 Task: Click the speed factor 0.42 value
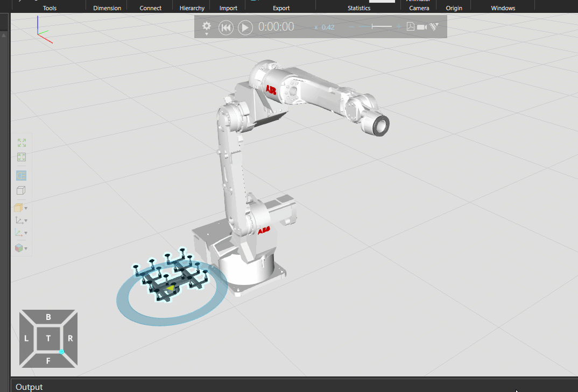[328, 27]
